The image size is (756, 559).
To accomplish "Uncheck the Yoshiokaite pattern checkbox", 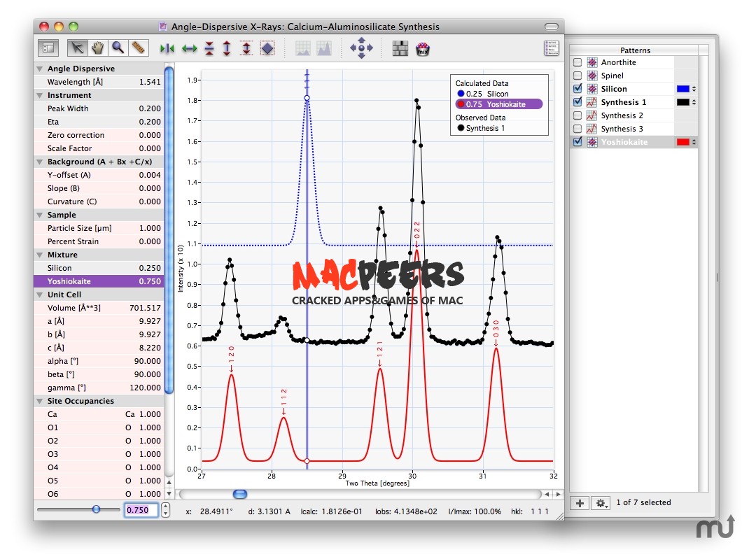I will tap(577, 142).
